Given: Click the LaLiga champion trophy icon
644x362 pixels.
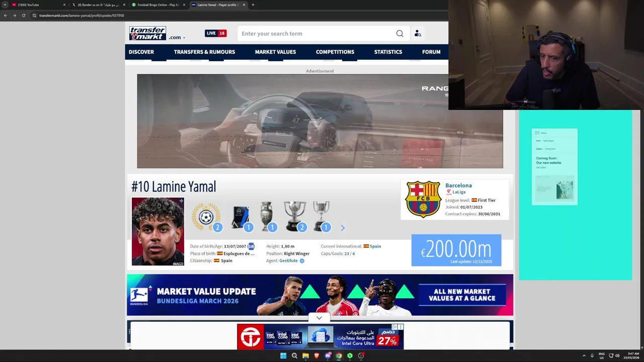Looking at the screenshot, I should pyautogui.click(x=295, y=216).
